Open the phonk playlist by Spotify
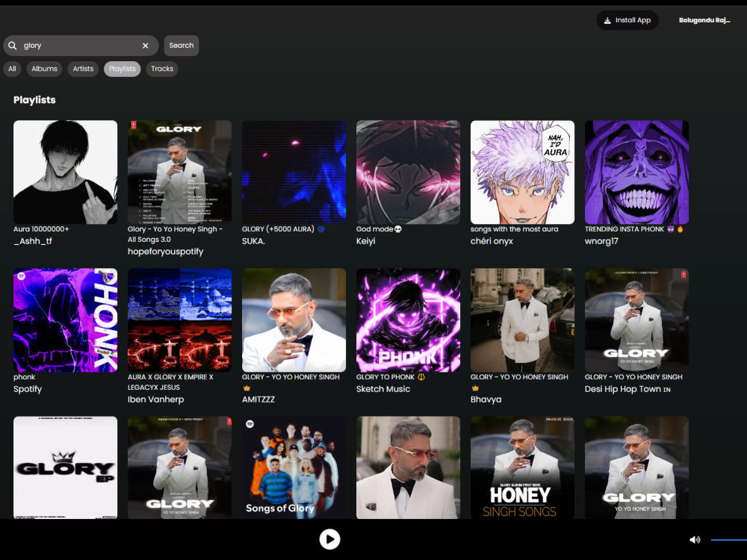Image resolution: width=747 pixels, height=560 pixels. tap(65, 320)
